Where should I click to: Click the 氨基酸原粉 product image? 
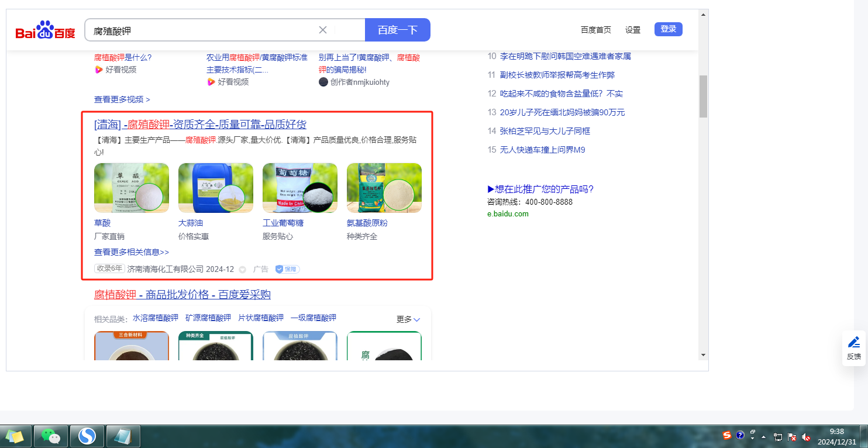(384, 188)
